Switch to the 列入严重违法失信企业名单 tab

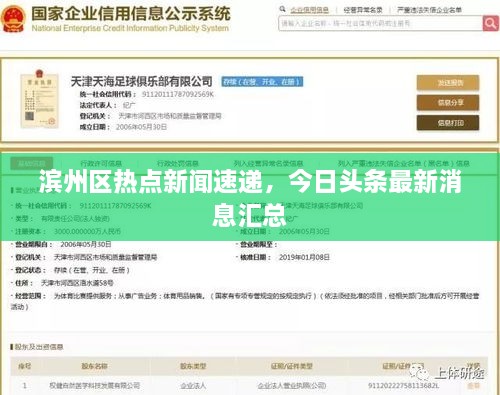[x=404, y=163]
